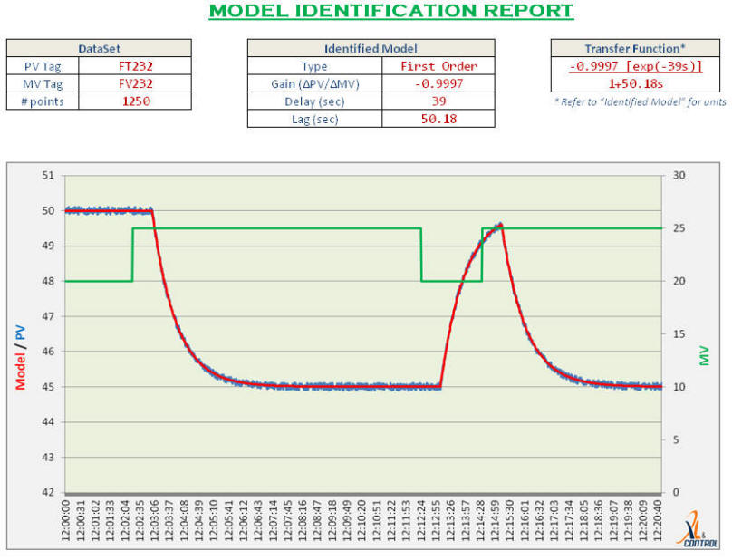Click the denominator 1+50.18s cell

coord(635,83)
